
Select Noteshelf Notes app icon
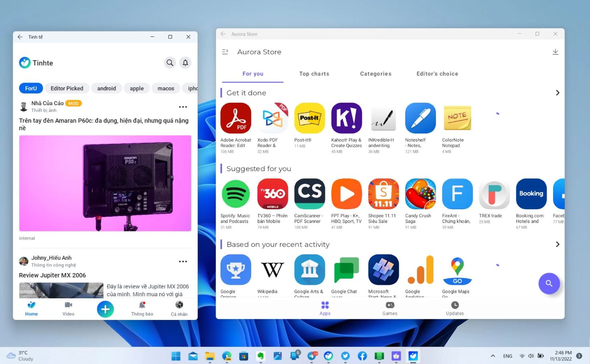[x=420, y=118]
